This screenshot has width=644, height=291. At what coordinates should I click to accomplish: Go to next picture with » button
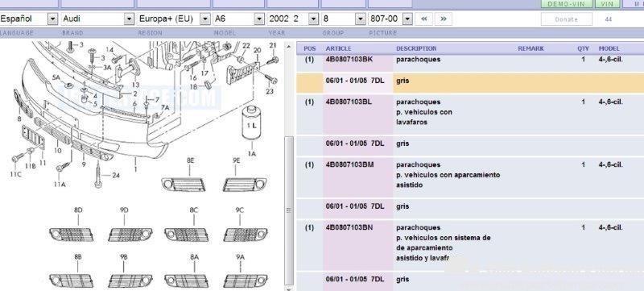[444, 19]
